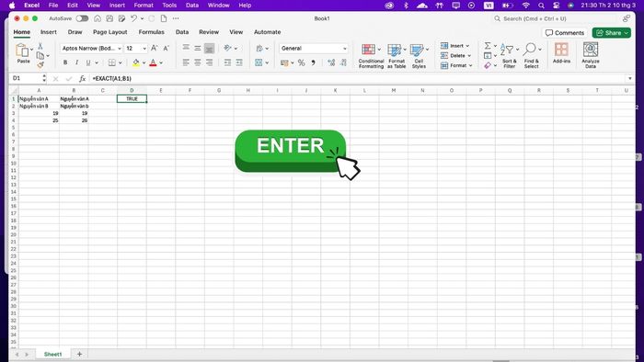The width and height of the screenshot is (644, 362).
Task: Click the Align Right icon
Action: (x=210, y=62)
